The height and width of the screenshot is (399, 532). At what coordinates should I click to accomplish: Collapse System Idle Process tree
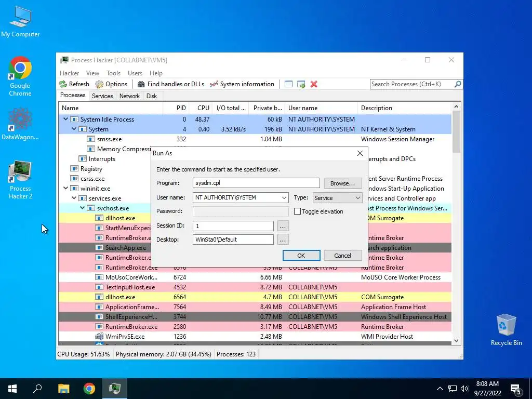[66, 119]
